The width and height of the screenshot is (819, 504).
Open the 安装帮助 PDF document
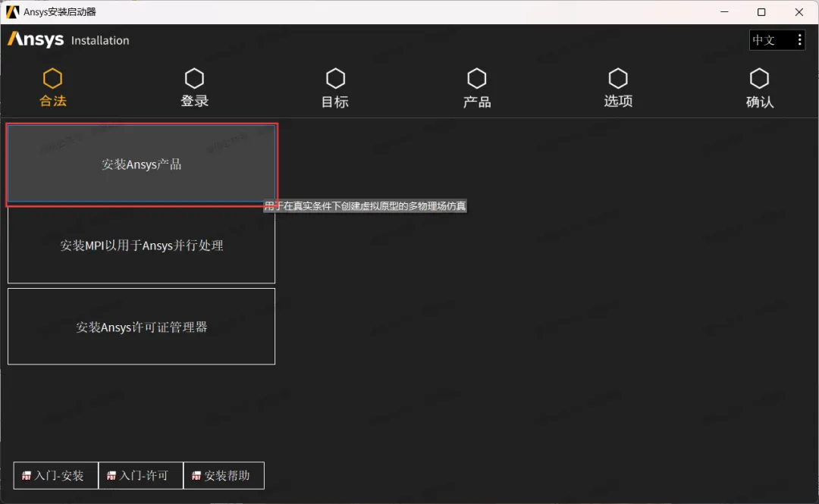click(224, 475)
